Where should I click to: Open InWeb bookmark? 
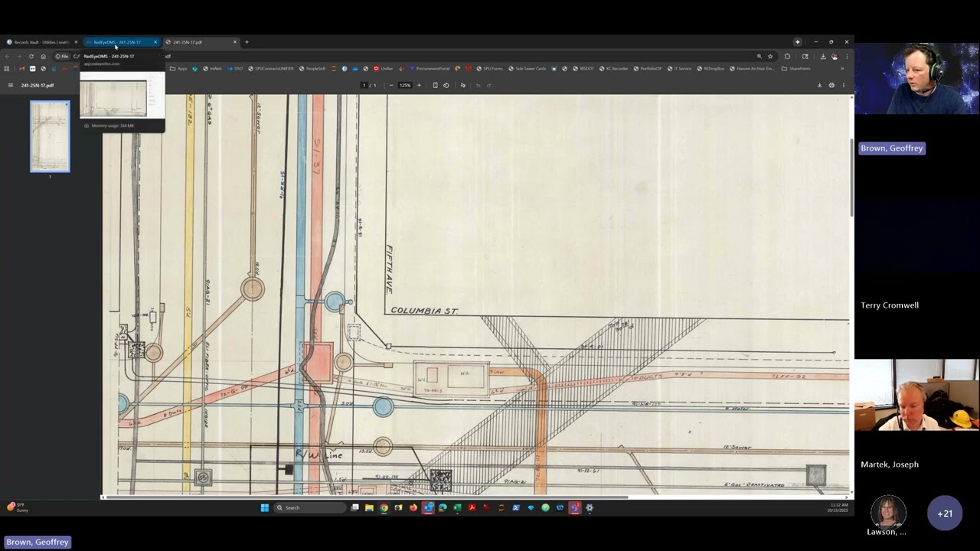212,68
